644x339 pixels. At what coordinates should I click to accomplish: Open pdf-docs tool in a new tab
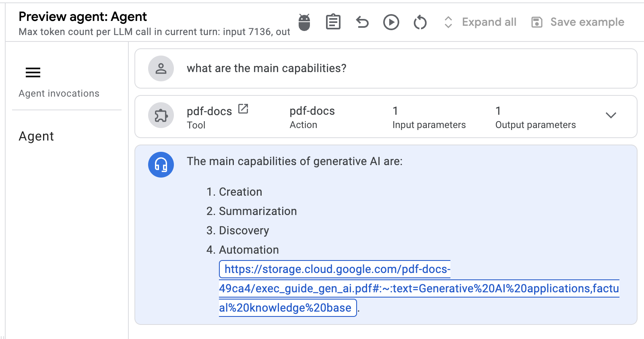243,109
